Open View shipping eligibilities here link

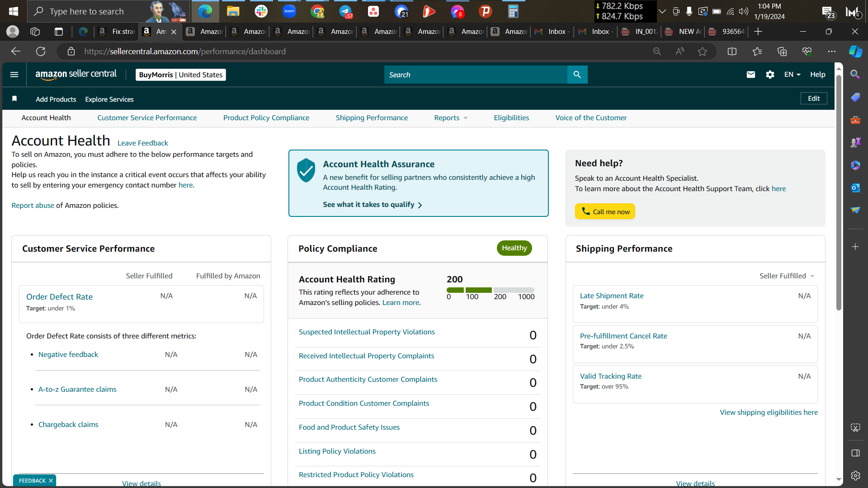769,413
